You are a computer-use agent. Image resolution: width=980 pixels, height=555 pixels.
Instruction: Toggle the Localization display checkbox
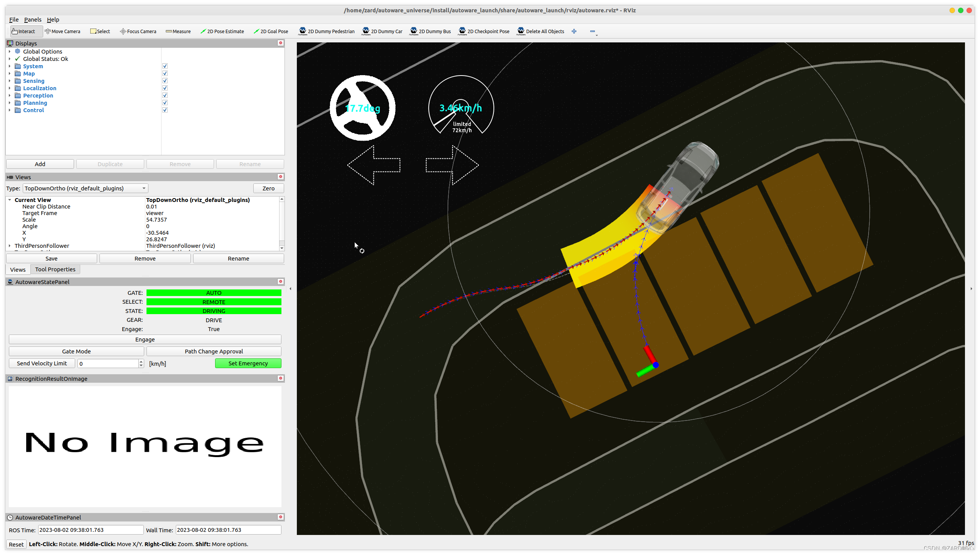(x=165, y=88)
